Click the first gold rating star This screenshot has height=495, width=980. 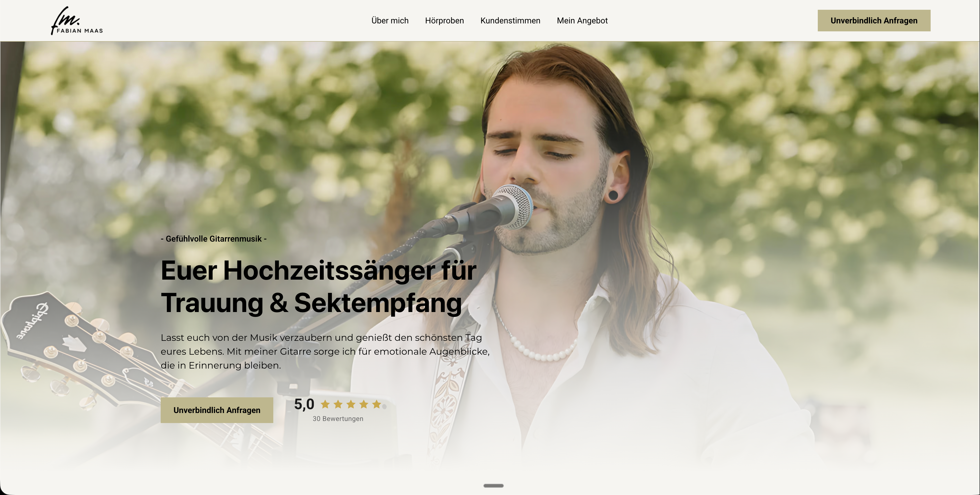(x=325, y=404)
